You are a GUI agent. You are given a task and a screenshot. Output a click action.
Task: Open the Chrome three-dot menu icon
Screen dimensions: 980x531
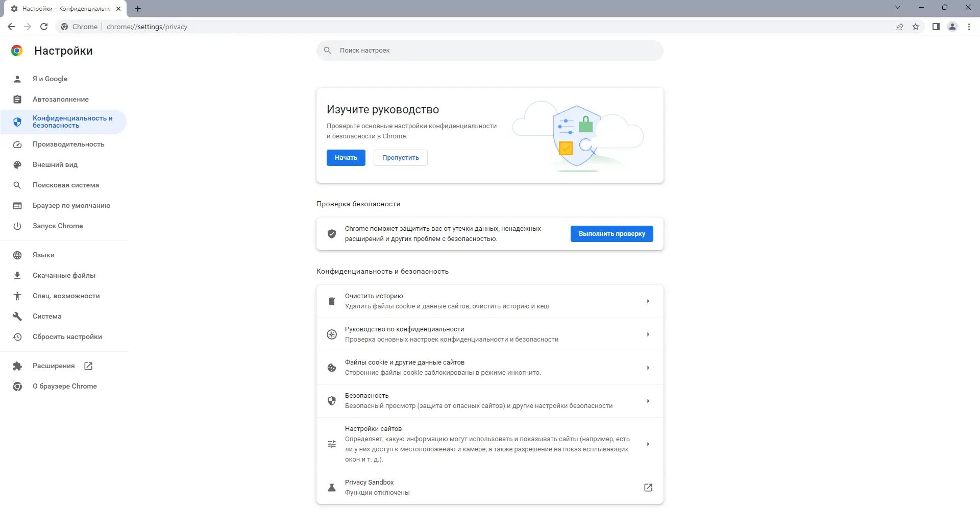tap(969, 27)
